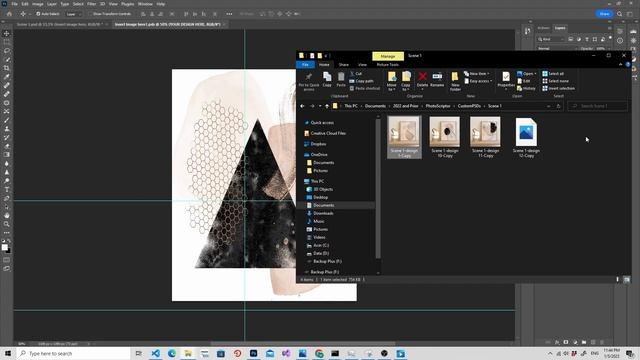Open the Picture Tools tab
The height and width of the screenshot is (360, 640).
(388, 64)
